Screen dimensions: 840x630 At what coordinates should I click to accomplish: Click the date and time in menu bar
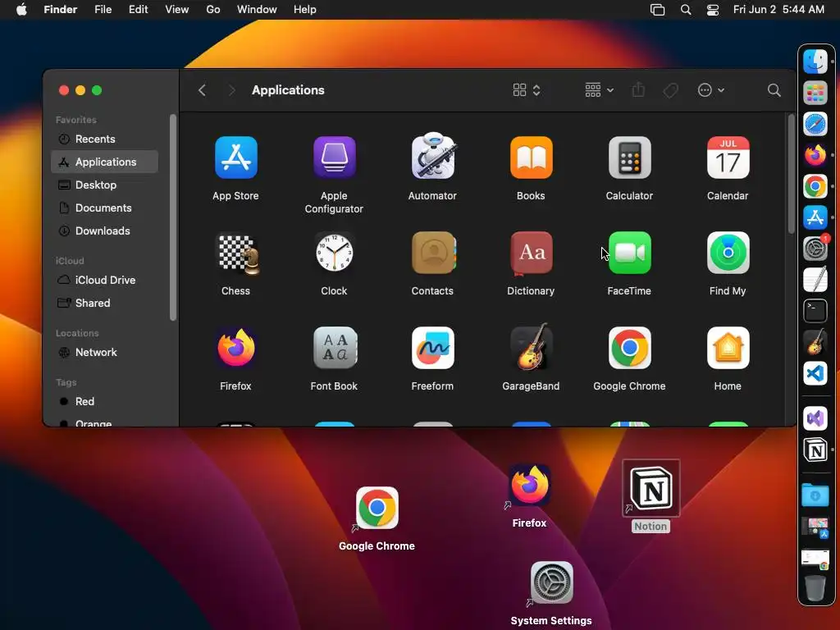point(778,10)
